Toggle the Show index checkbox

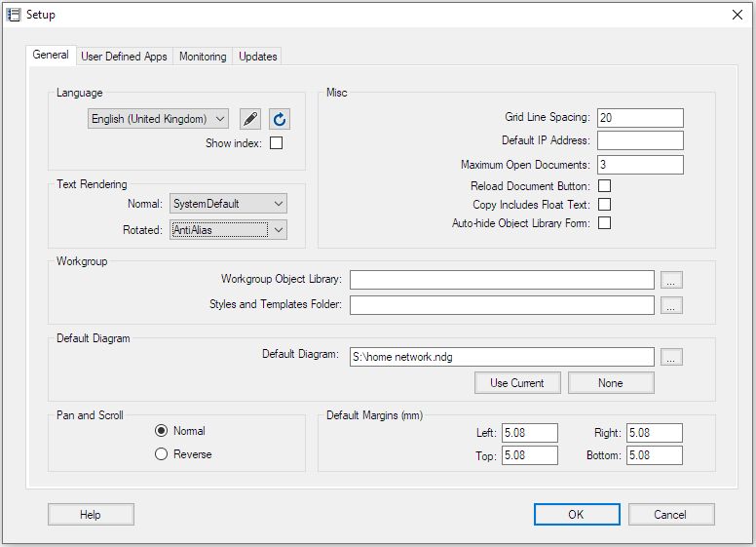[277, 143]
